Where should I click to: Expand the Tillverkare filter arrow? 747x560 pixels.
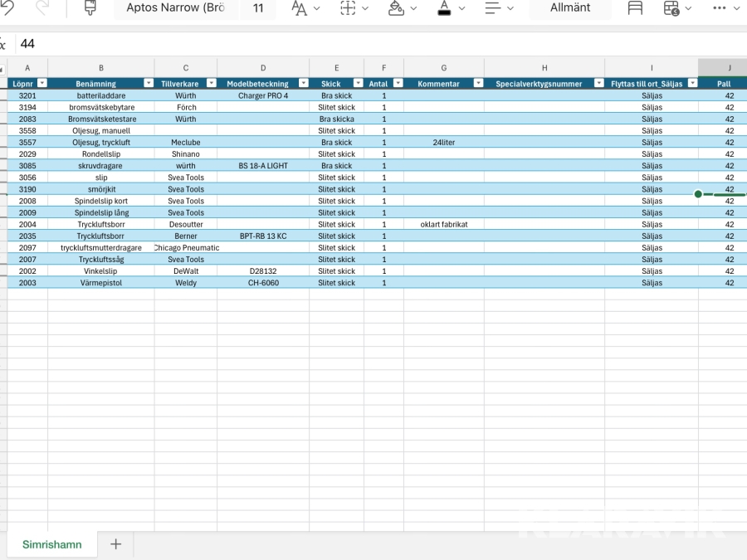211,84
